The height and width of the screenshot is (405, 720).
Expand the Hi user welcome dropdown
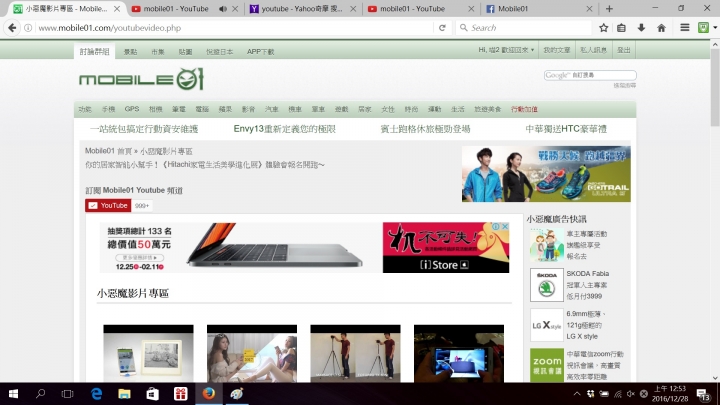506,50
